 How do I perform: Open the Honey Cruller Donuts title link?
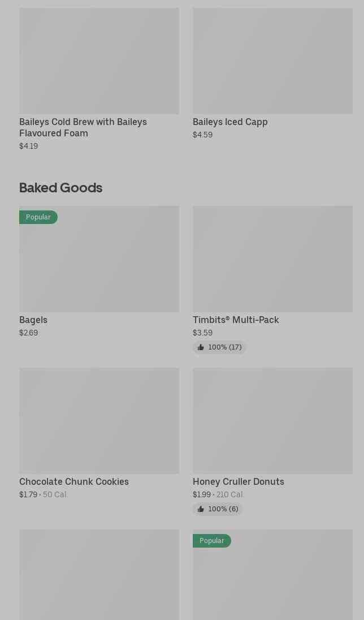point(239,481)
